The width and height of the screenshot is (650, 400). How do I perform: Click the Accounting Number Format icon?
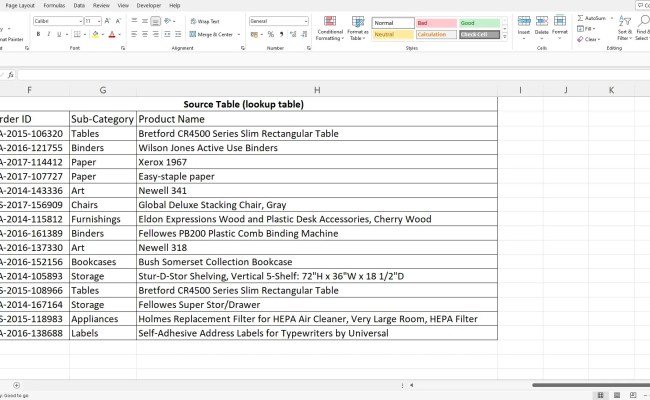pos(254,34)
